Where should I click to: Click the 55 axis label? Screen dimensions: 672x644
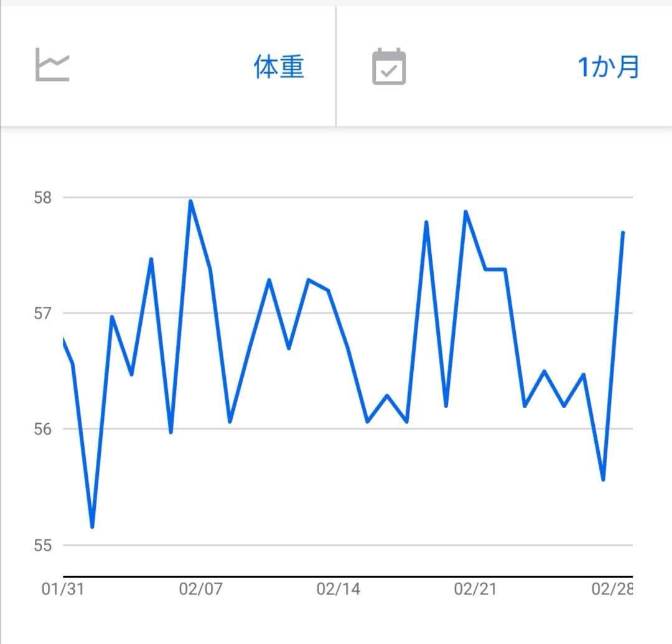click(42, 546)
